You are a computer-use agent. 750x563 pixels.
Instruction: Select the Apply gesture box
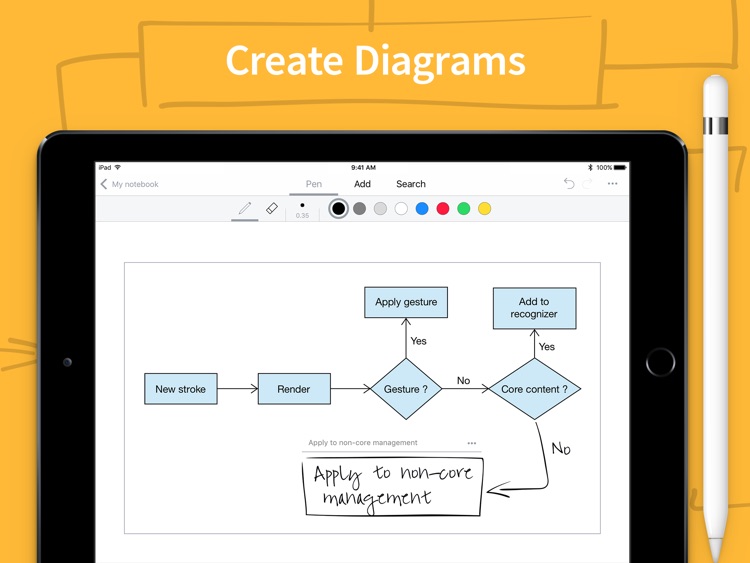[406, 302]
